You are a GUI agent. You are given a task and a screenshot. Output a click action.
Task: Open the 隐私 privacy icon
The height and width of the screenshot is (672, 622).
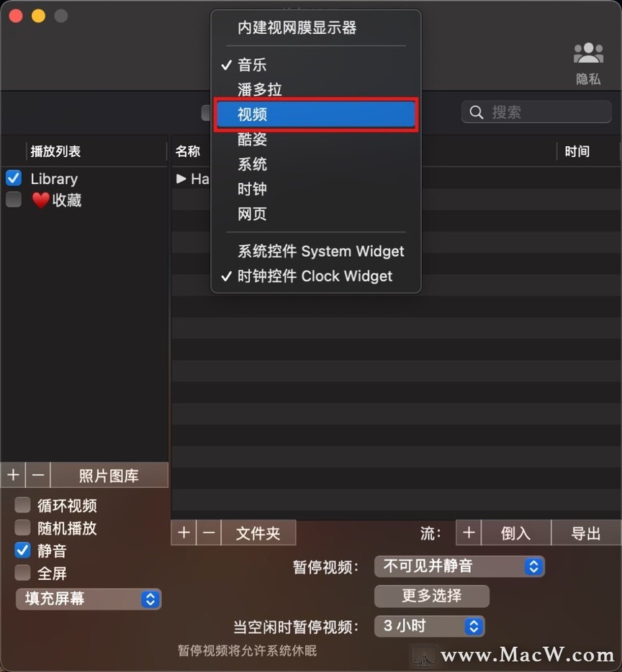[588, 53]
